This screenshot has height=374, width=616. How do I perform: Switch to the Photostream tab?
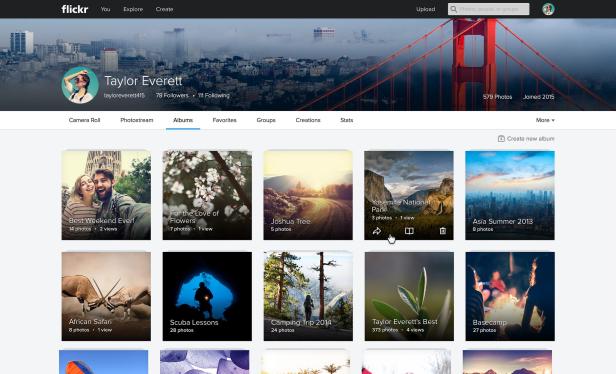(x=137, y=120)
